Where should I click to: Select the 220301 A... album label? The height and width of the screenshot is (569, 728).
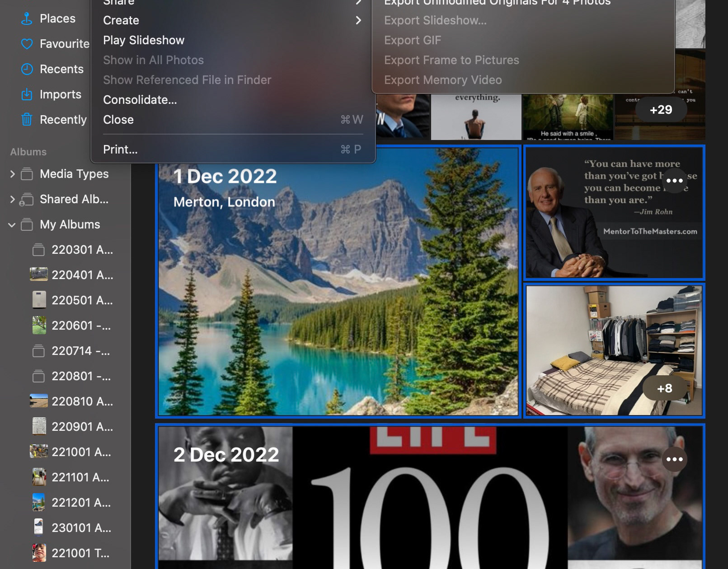(x=82, y=250)
